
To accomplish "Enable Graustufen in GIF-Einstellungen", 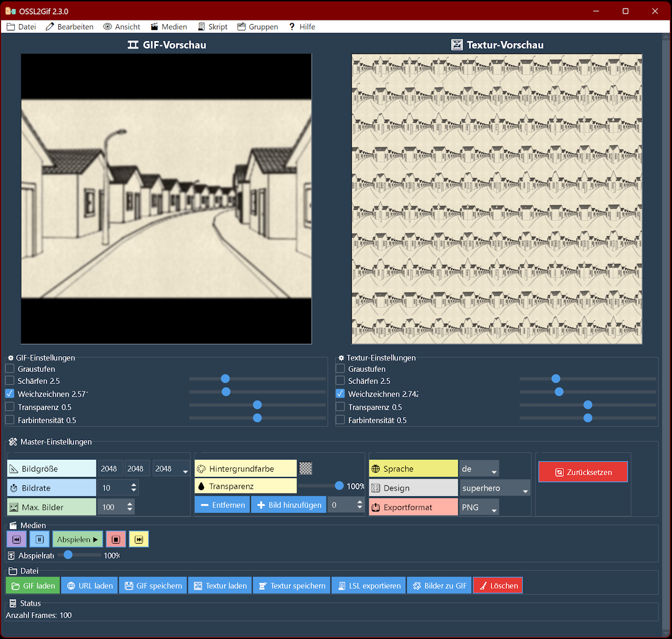I will point(10,369).
